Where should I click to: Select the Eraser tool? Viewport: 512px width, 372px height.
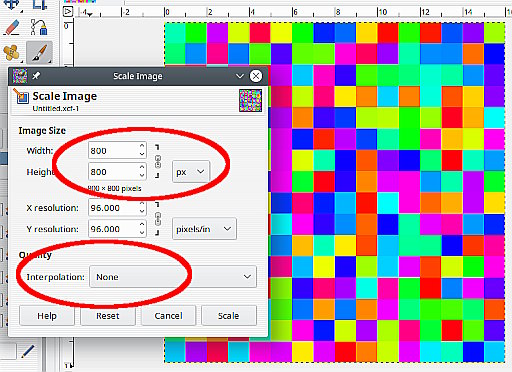[x=12, y=27]
